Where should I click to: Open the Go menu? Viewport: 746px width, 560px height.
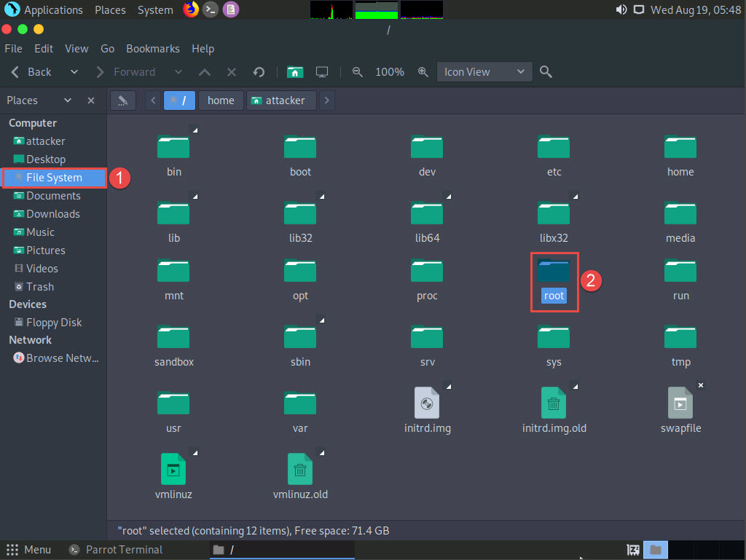click(108, 49)
